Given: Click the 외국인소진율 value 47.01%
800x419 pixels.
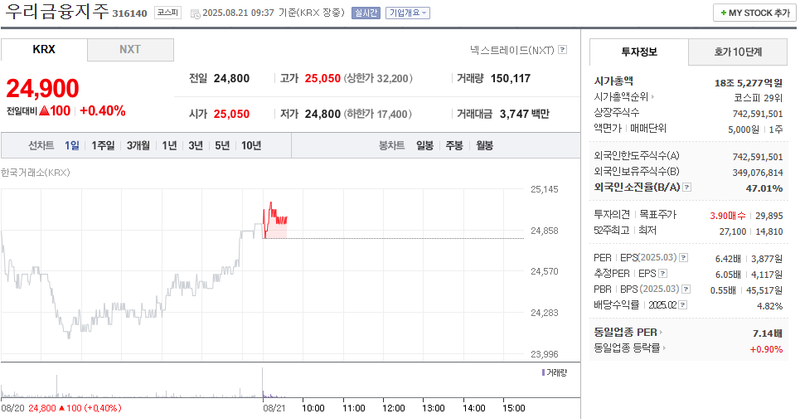Looking at the screenshot, I should [764, 188].
